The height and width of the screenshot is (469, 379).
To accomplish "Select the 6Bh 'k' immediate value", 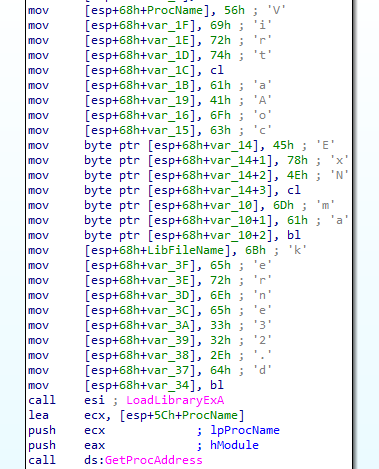I will [x=255, y=250].
